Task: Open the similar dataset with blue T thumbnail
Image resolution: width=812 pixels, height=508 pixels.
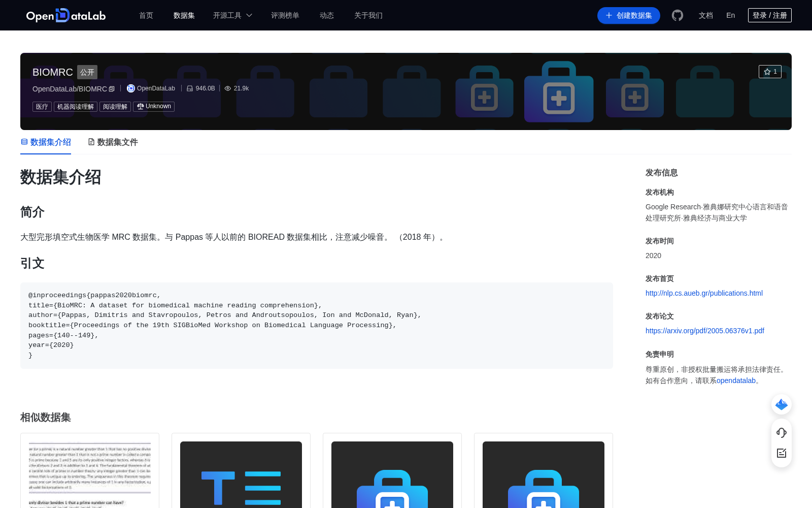Action: (241, 470)
